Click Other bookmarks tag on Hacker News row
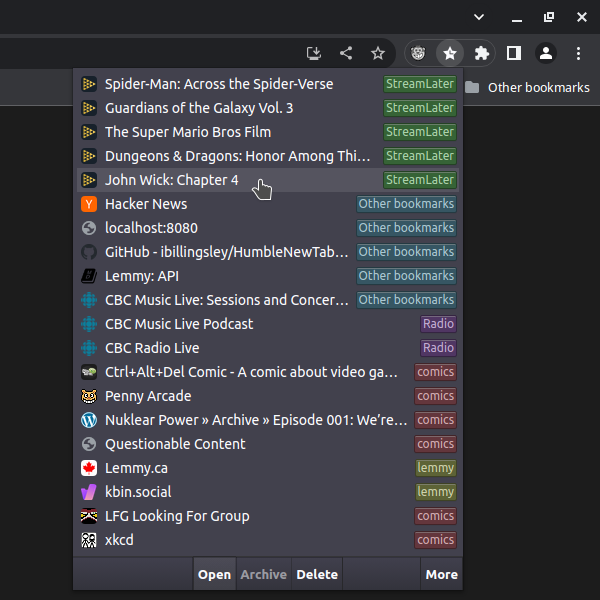This screenshot has height=600, width=600. pos(406,204)
